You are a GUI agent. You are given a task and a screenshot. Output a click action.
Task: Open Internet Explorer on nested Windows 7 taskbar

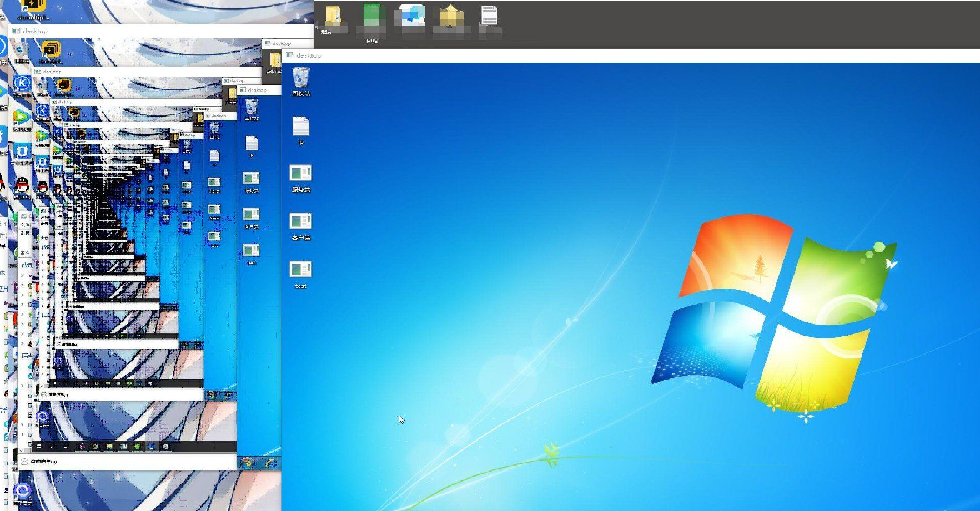coord(271,463)
